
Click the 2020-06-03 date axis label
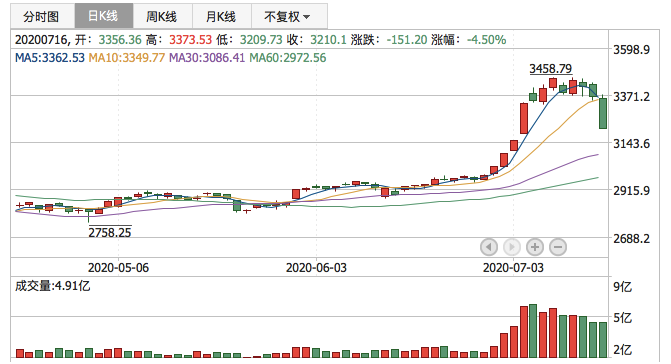click(316, 268)
